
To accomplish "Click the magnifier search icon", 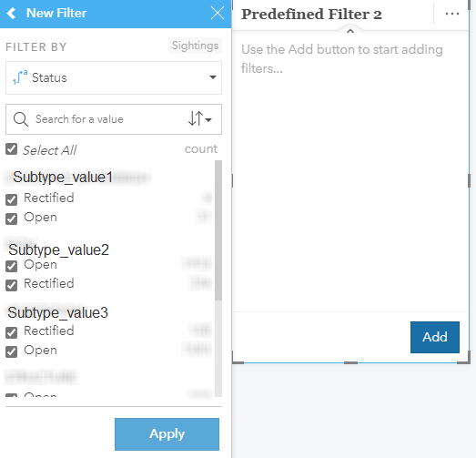I will (x=21, y=119).
